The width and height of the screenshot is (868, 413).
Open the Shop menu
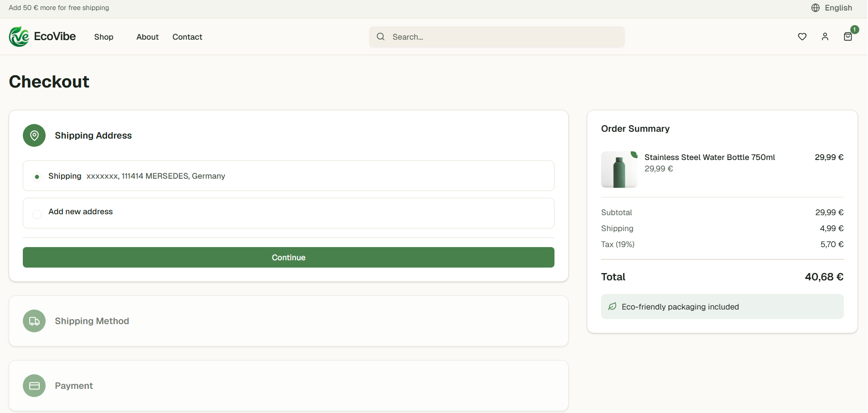[x=104, y=37]
